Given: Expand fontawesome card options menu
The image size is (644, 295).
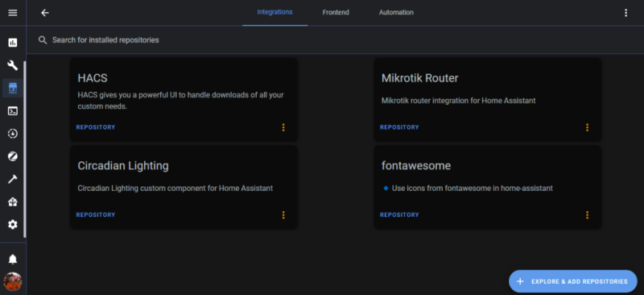Looking at the screenshot, I should (588, 214).
